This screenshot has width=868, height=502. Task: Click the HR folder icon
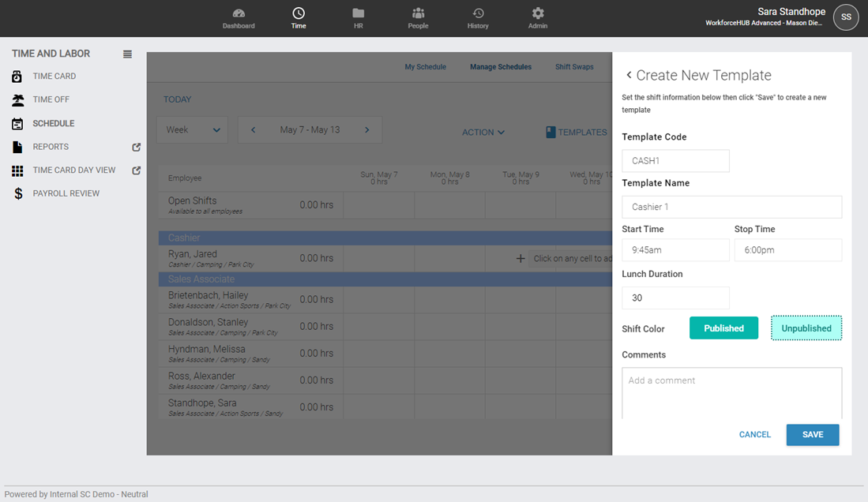point(358,13)
